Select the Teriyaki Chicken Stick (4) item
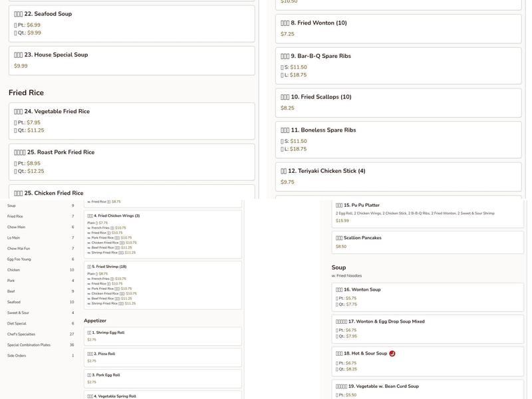This screenshot has width=532, height=399. pyautogui.click(x=398, y=176)
